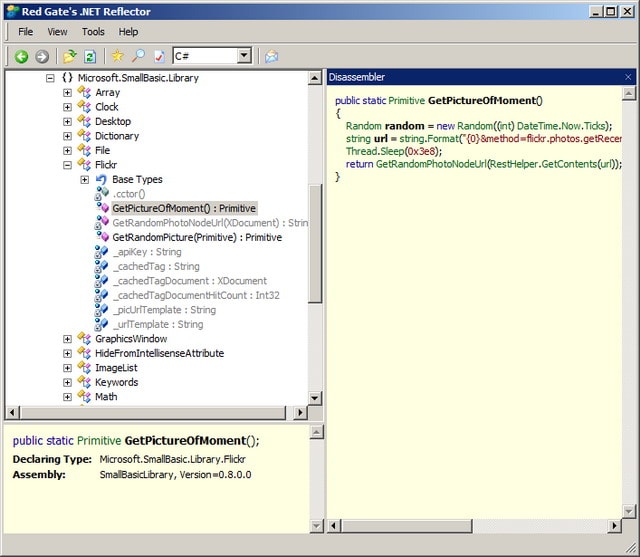Close the Disassembler pane
This screenshot has height=557, width=640.
pyautogui.click(x=628, y=77)
